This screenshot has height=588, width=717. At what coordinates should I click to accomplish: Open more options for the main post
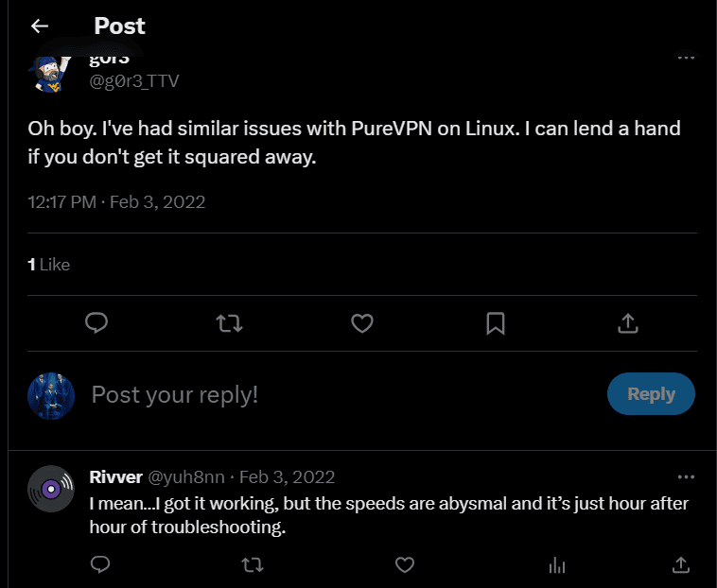[x=687, y=58]
